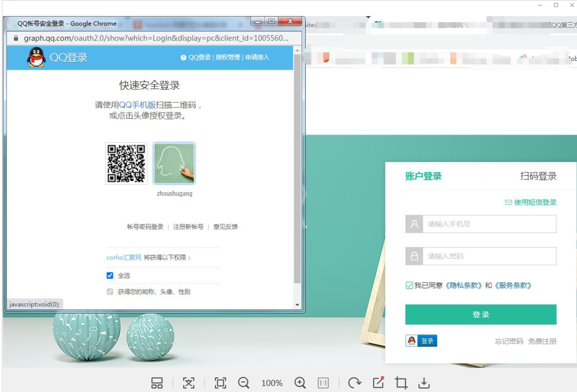
Task: Switch to the 扫码登录 tab
Action: tap(538, 176)
